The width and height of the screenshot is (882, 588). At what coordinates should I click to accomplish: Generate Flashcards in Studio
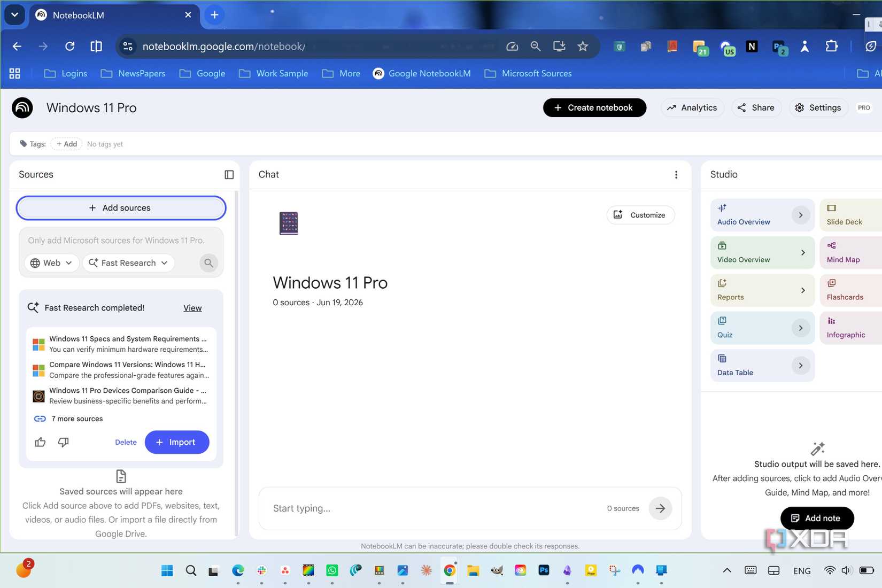coord(850,290)
